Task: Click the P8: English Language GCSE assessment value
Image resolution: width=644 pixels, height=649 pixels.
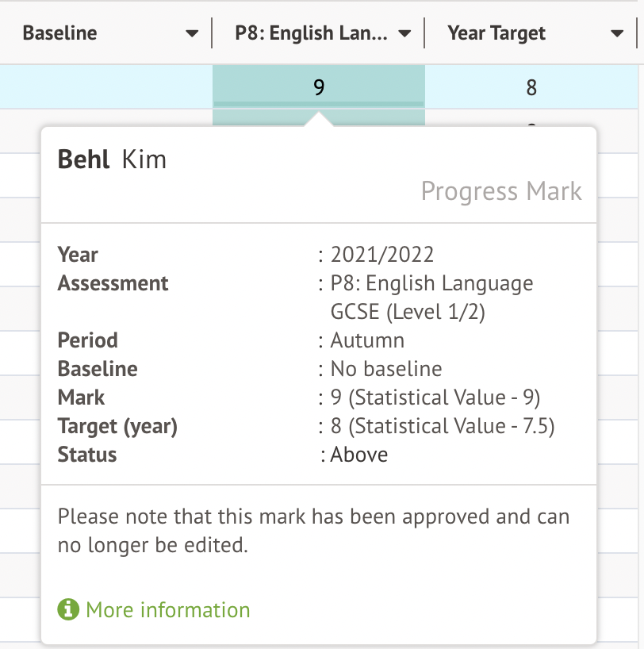Action: [431, 298]
